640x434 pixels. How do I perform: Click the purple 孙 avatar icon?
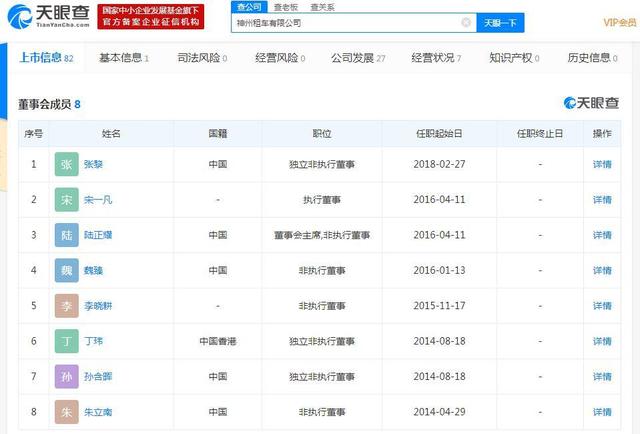tap(66, 376)
